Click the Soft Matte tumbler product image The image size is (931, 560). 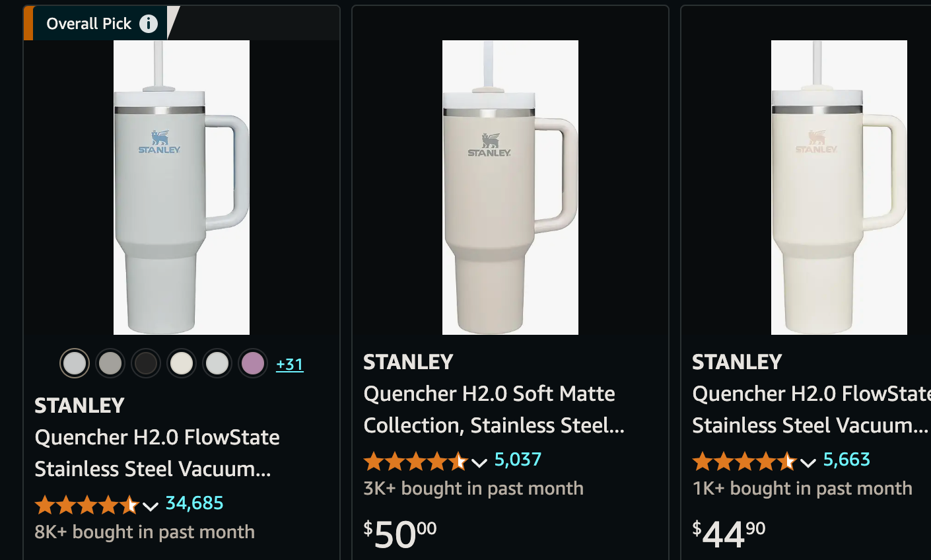[510, 187]
